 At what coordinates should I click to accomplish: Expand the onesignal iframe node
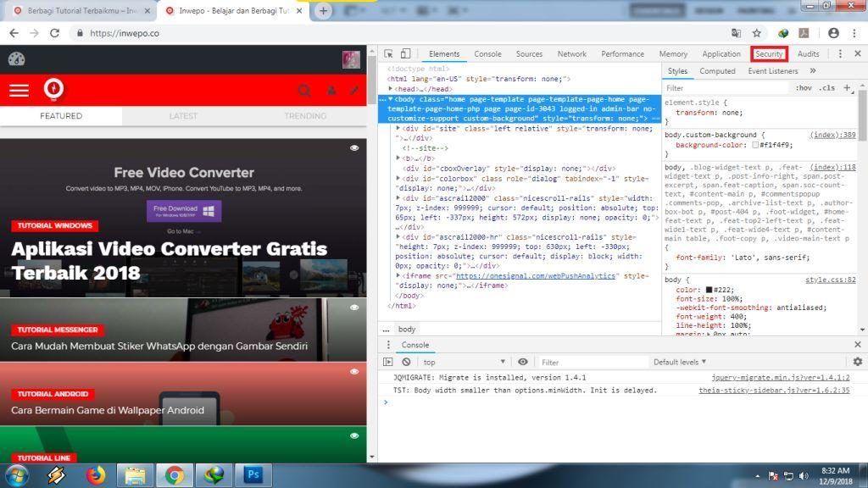click(398, 275)
